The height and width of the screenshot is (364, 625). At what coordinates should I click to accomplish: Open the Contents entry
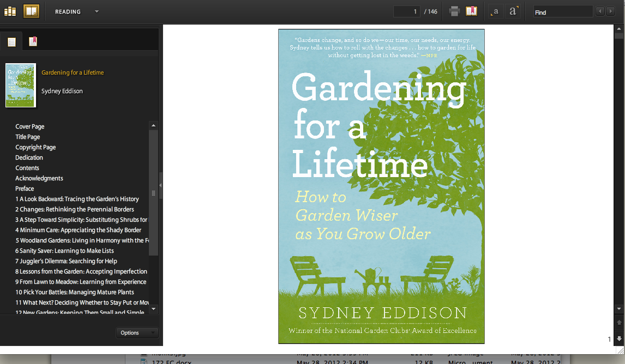coord(27,168)
